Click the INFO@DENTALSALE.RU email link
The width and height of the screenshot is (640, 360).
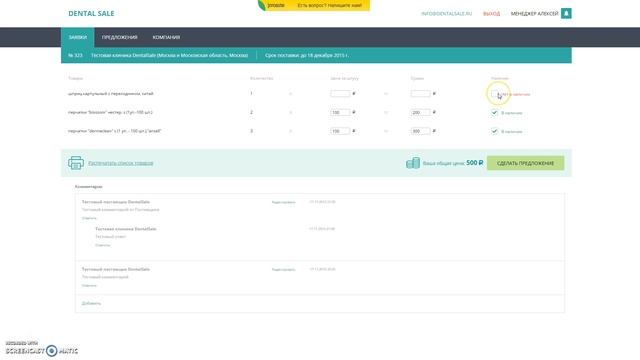click(x=446, y=13)
